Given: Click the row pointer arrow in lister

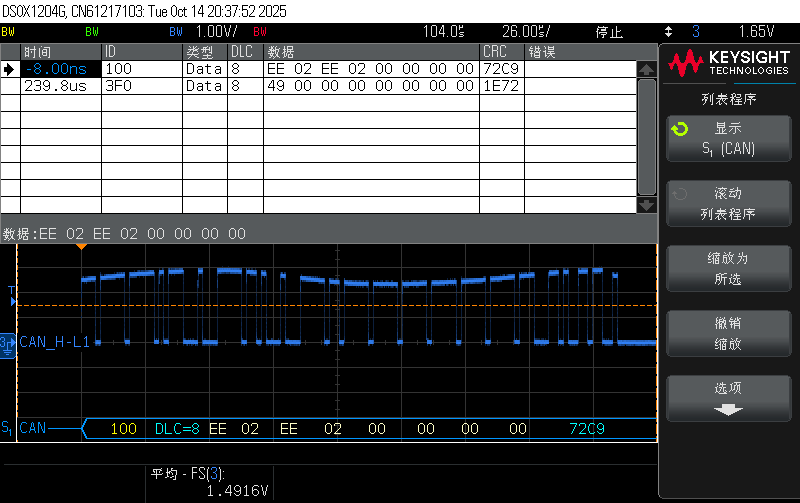Looking at the screenshot, I should 10,69.
